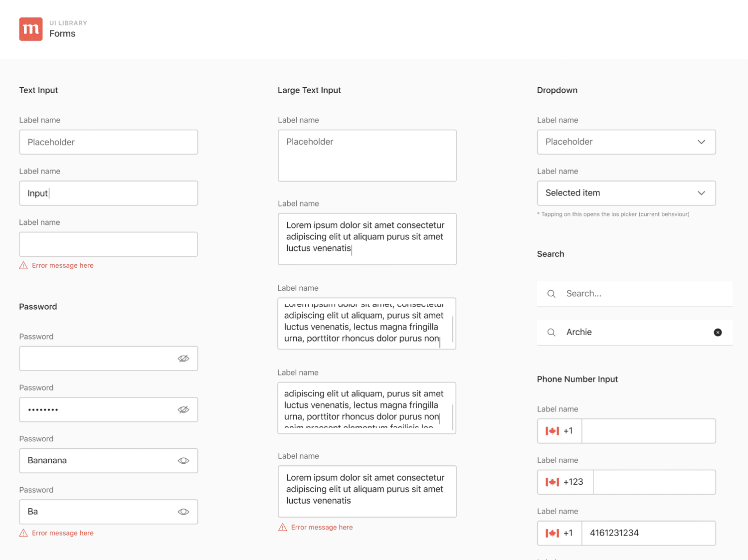The width and height of the screenshot is (748, 560).
Task: Click Canada flag in the first +1 phone field
Action: pyautogui.click(x=553, y=431)
